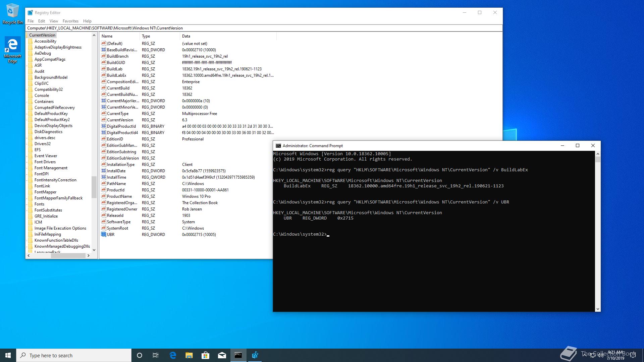Click the Accessibility key folder icon
The height and width of the screenshot is (362, 644).
coord(30,41)
